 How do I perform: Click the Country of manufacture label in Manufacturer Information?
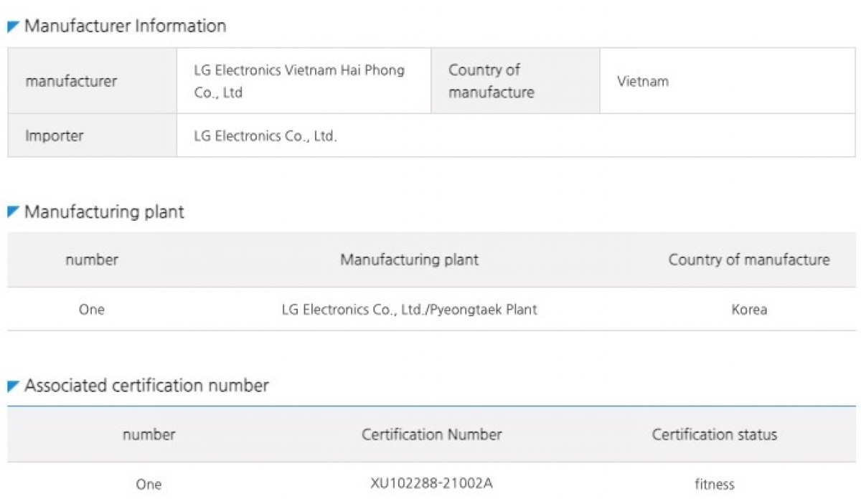491,82
